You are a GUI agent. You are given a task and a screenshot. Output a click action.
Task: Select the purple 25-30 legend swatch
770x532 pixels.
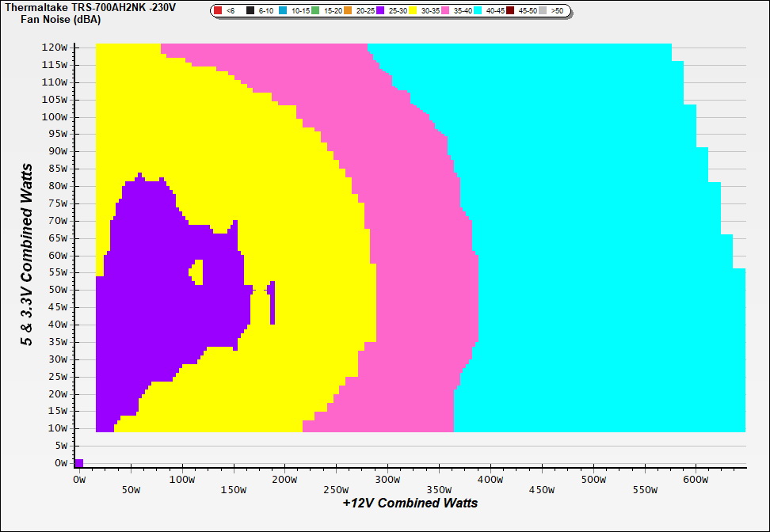click(380, 11)
